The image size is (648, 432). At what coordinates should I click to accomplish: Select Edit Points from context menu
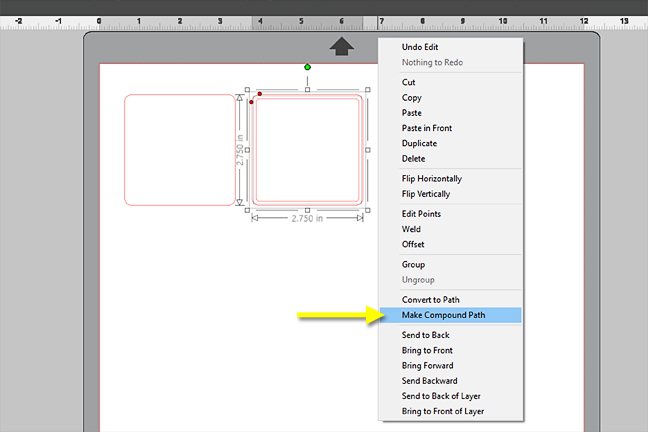pyautogui.click(x=450, y=214)
